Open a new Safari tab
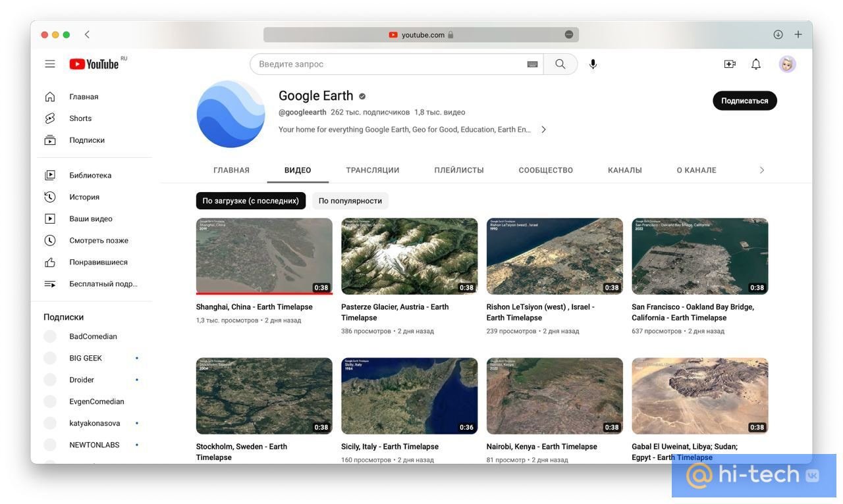Image resolution: width=843 pixels, height=504 pixels. pyautogui.click(x=798, y=34)
